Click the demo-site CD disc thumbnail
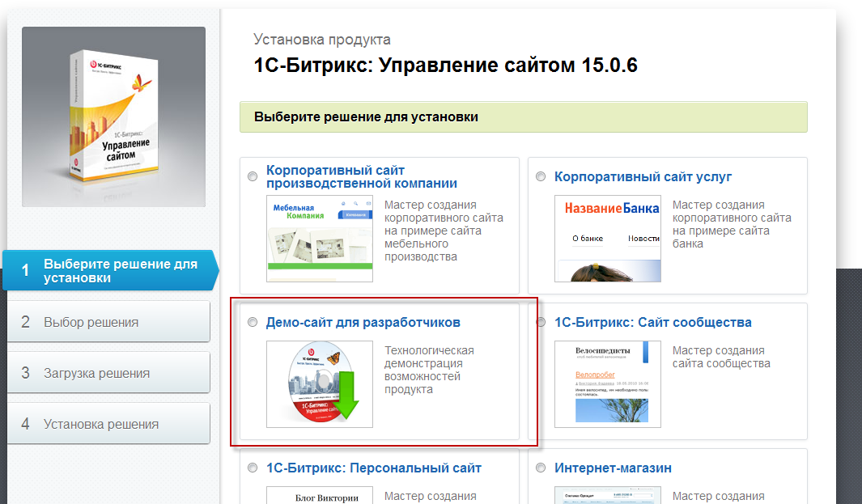Screen dimensions: 862x504 (x=320, y=384)
